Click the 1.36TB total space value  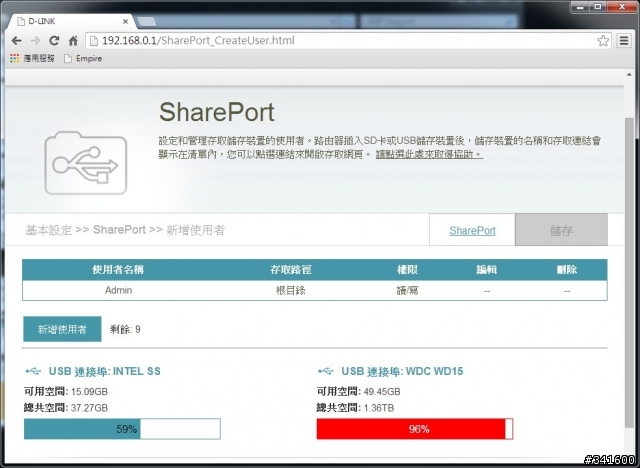click(x=378, y=408)
